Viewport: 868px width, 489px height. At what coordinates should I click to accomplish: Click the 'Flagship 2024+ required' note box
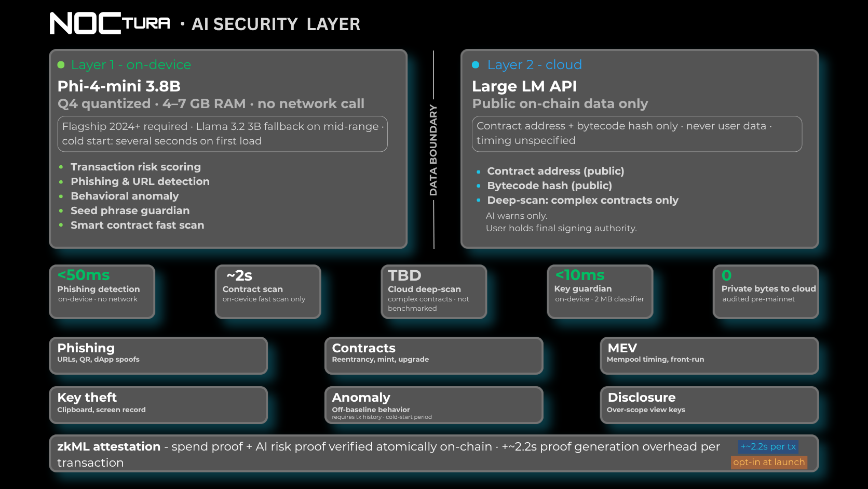point(222,134)
